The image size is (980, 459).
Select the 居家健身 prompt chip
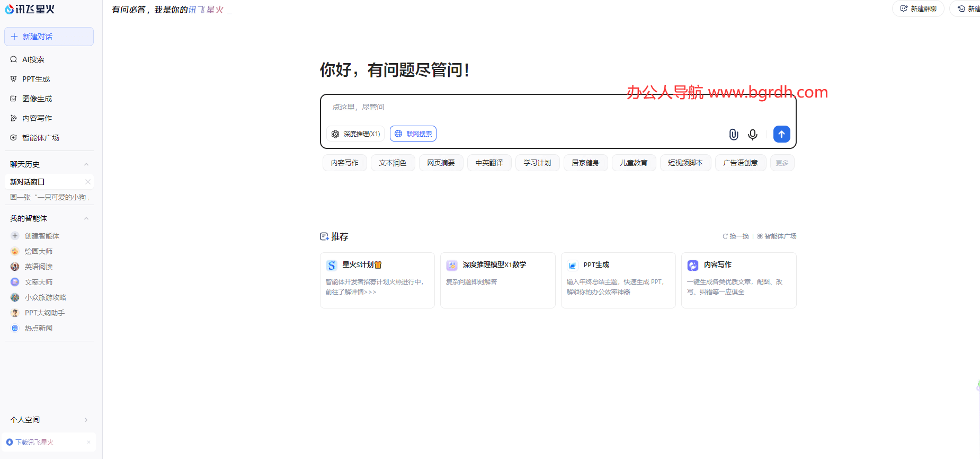(585, 163)
